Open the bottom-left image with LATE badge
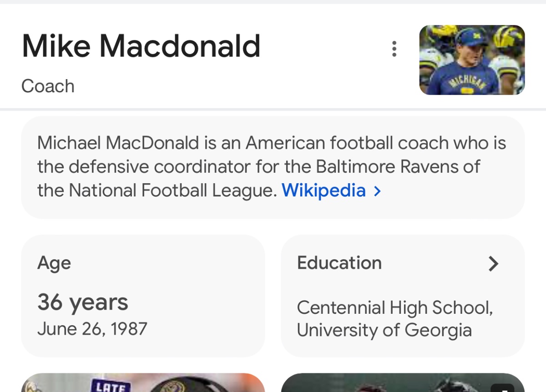Viewport: 546px width, 392px height. point(143,383)
